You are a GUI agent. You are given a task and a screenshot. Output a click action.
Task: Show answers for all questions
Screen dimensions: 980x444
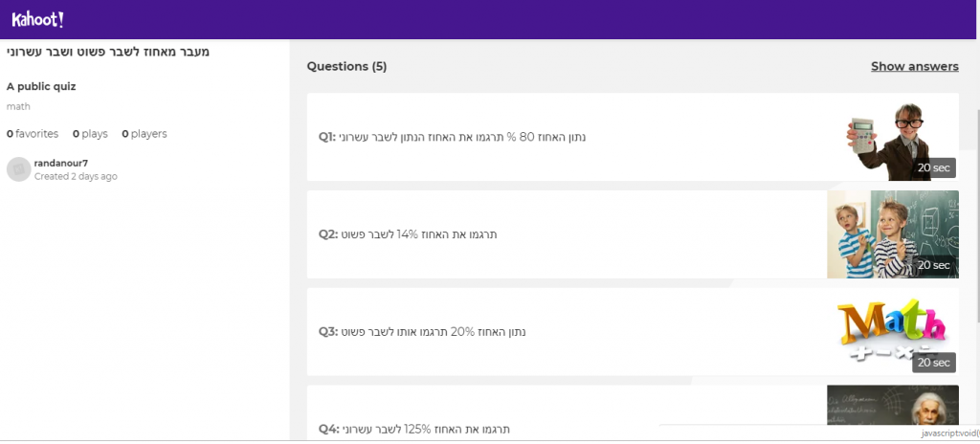coord(914,66)
